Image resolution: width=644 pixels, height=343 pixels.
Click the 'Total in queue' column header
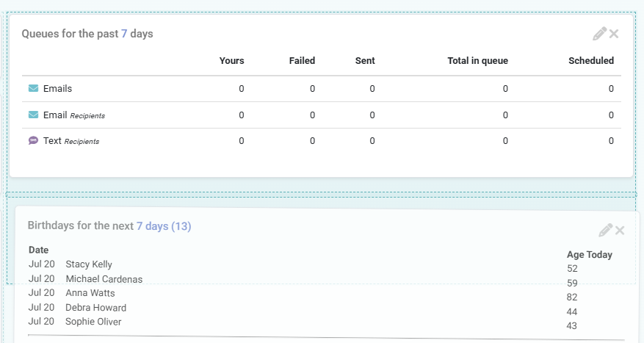(x=477, y=61)
